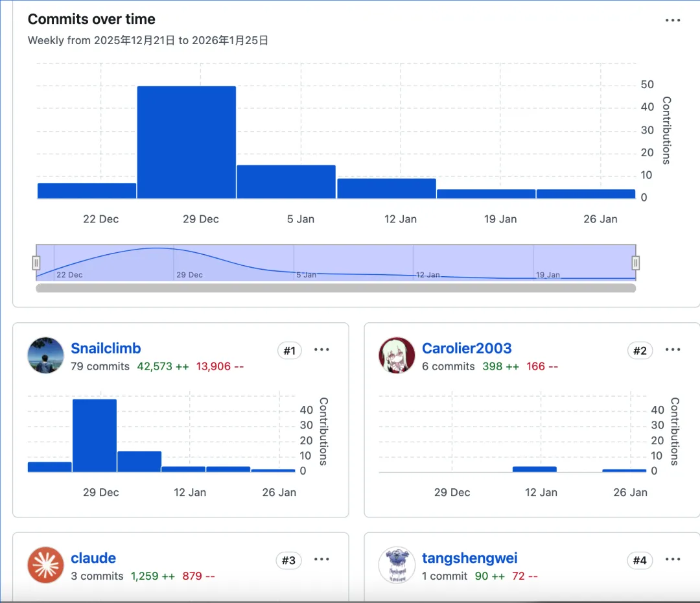Click the gray horizontal chart scrollbar
Viewport: 700px width, 603px height.
tap(336, 288)
